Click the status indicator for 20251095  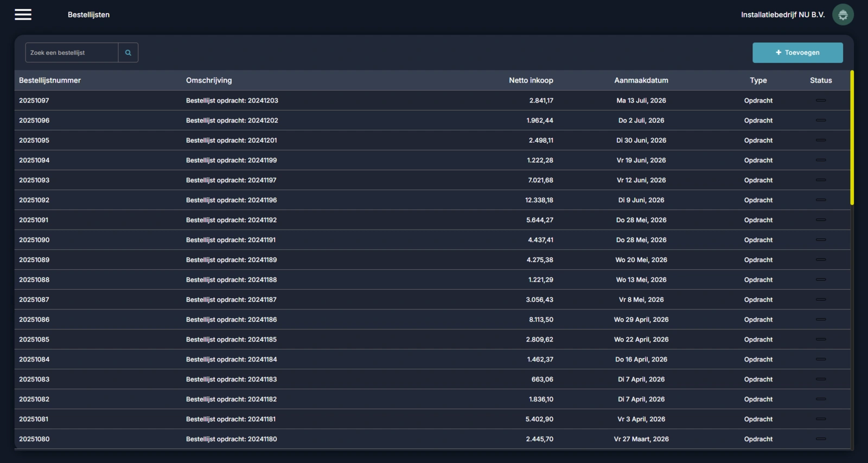click(821, 140)
